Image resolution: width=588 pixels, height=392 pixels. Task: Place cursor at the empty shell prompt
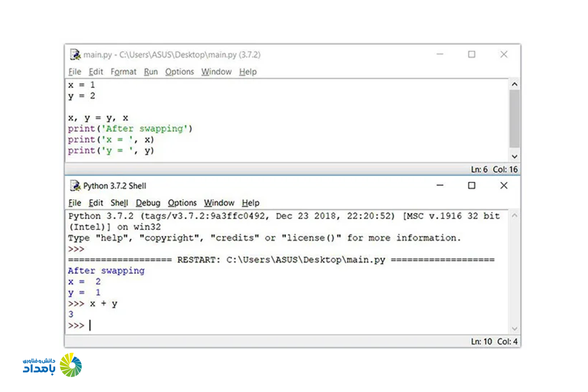90,325
